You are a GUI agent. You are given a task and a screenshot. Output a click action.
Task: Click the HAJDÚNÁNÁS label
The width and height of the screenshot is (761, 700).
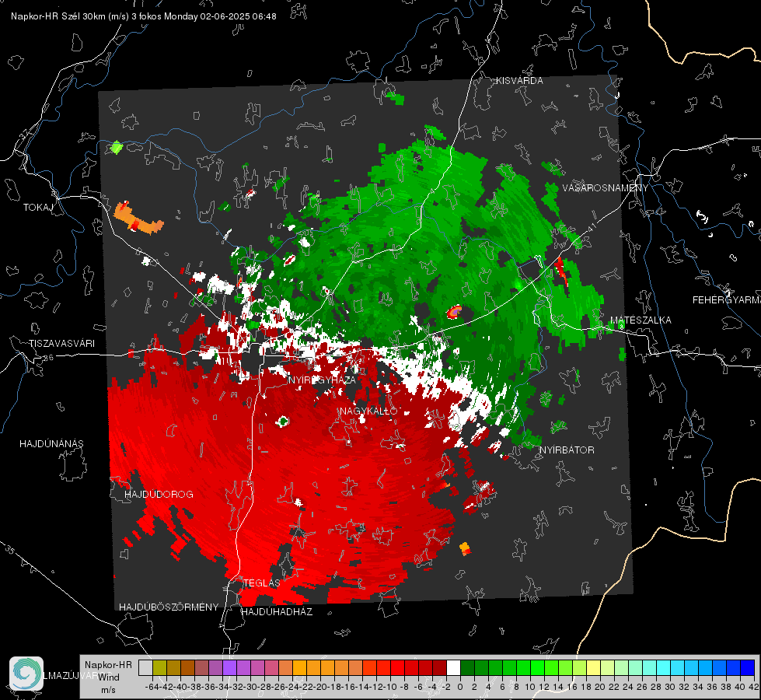[x=51, y=444]
